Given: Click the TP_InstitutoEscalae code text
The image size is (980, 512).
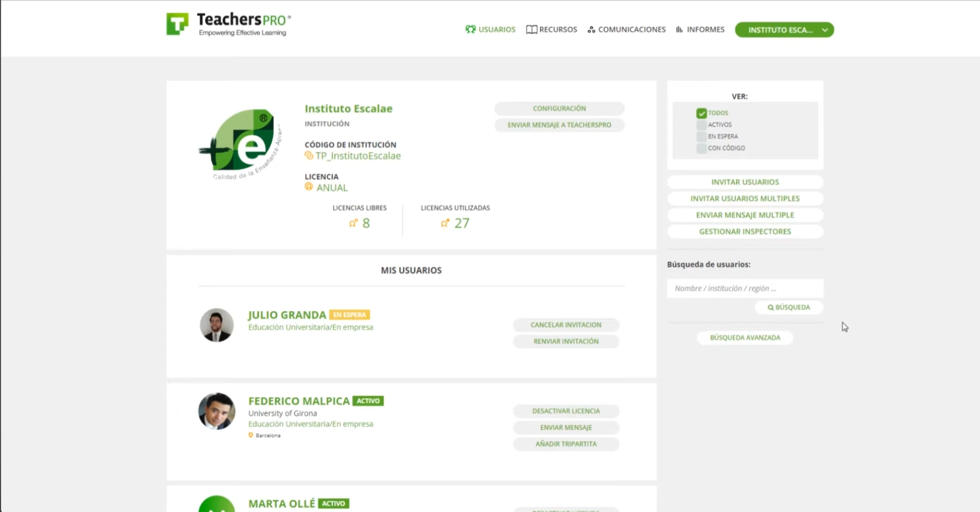Looking at the screenshot, I should click(358, 156).
